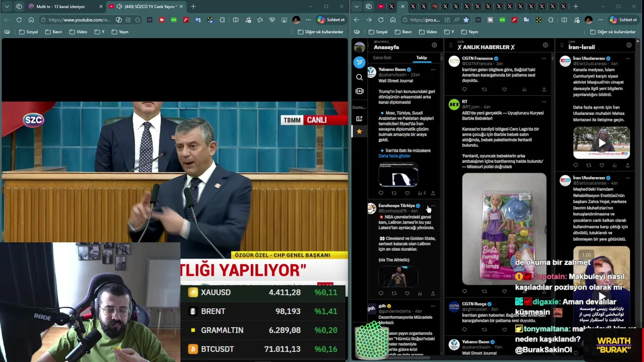
Task: Reload the YouTube page in left browser
Action: (x=19, y=20)
